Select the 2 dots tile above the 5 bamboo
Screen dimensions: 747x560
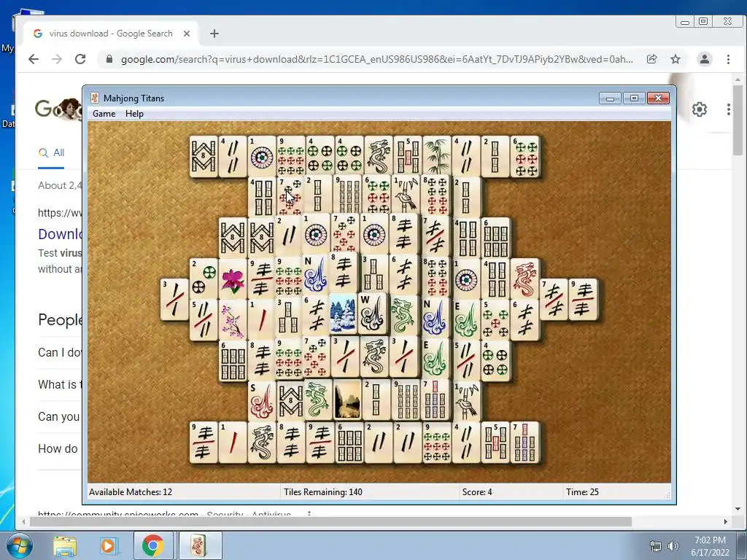204,279
